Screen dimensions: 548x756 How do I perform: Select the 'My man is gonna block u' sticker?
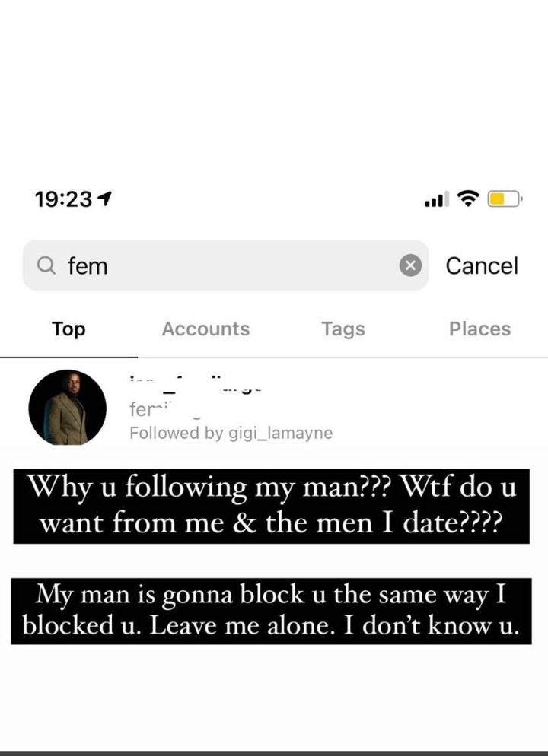(x=271, y=611)
